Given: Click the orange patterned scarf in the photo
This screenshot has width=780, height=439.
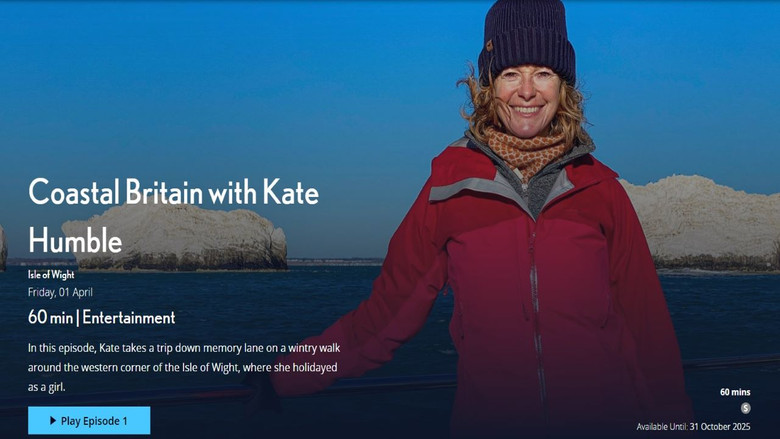Looking at the screenshot, I should 526,149.
